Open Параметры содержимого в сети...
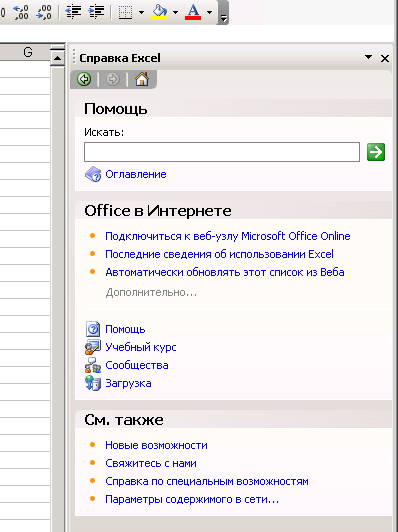This screenshot has width=398, height=532. 192,499
